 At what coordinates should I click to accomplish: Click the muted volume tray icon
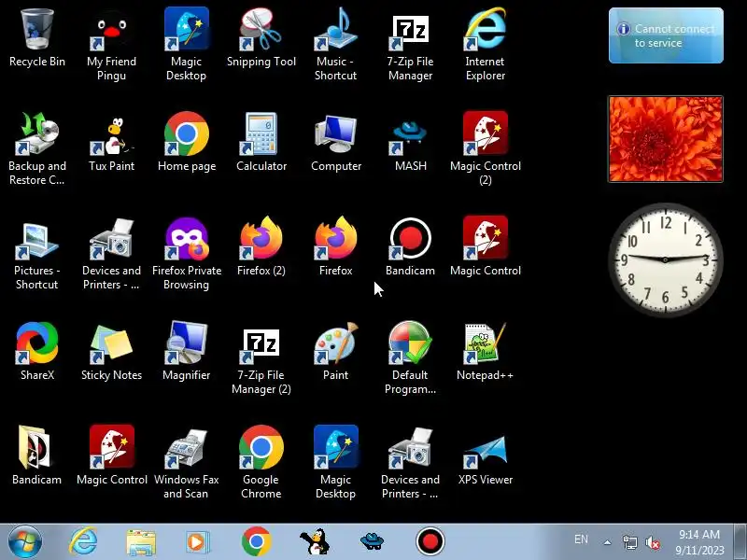[652, 542]
